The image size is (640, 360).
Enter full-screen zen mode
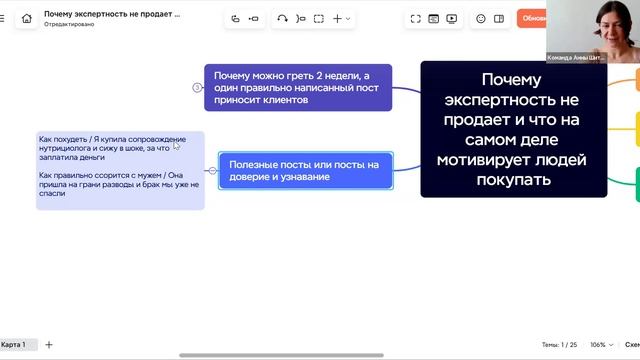[x=416, y=19]
